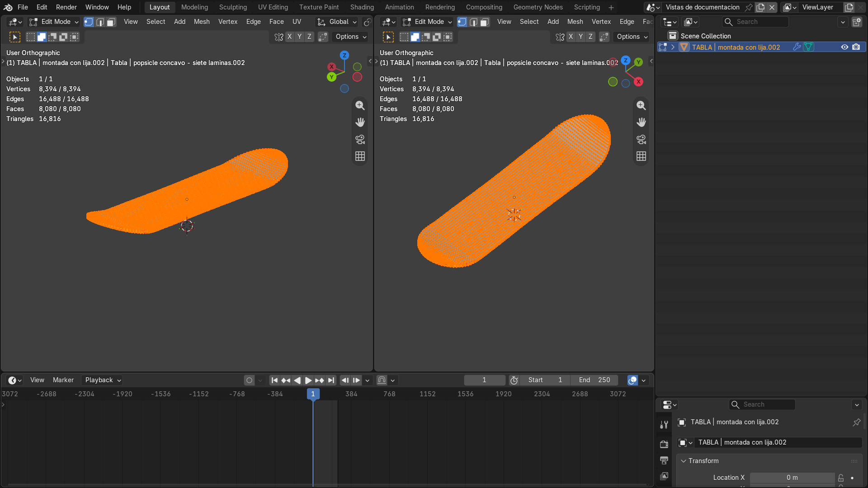The height and width of the screenshot is (488, 868).
Task: Select vertex select mode in left viewport
Action: coord(89,22)
